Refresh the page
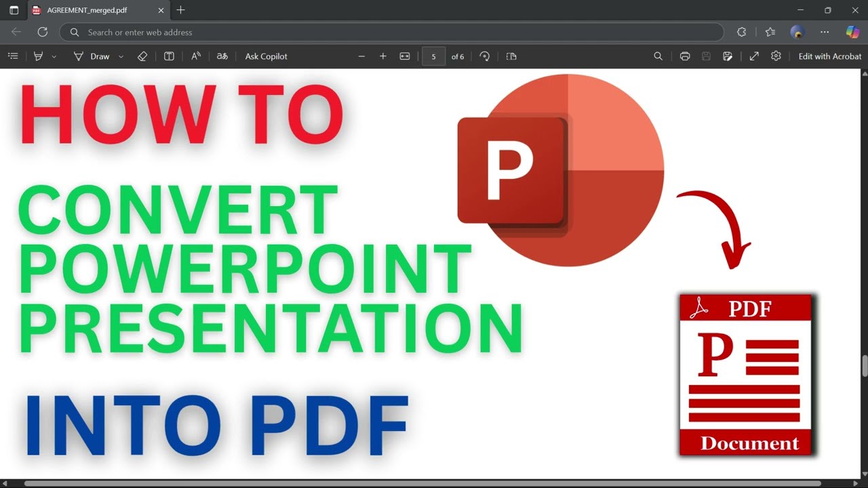Viewport: 868px width, 488px height. (x=42, y=32)
